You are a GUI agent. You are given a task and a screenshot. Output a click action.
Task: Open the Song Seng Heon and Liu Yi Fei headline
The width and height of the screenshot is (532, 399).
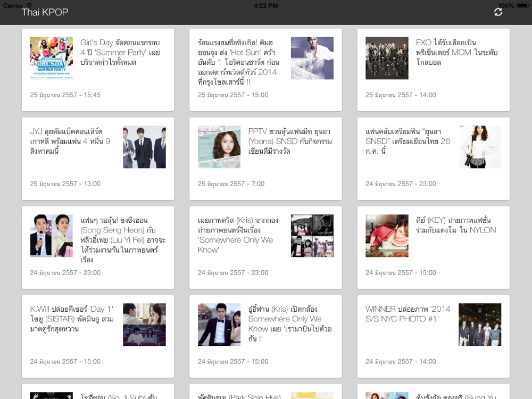(123, 240)
